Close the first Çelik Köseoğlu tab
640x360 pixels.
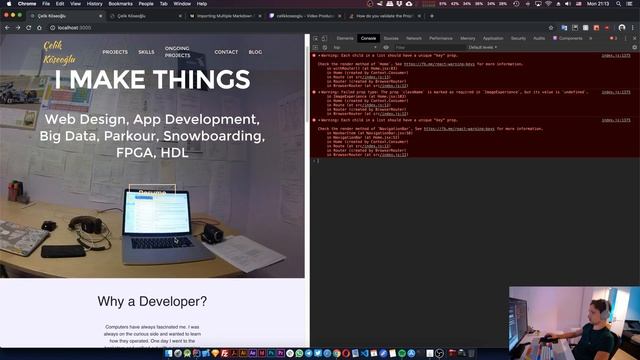[100, 16]
